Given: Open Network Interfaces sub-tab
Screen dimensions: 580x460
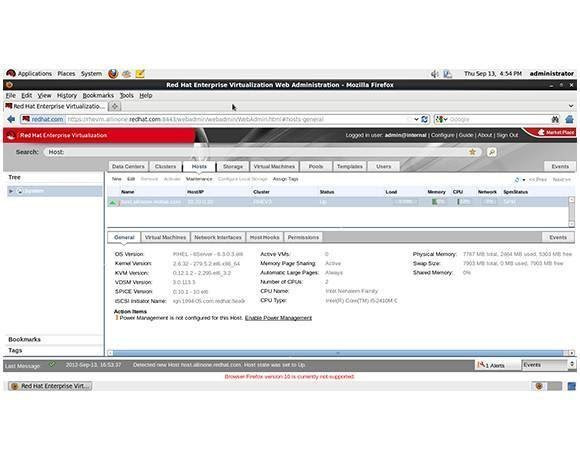Looking at the screenshot, I should [x=218, y=237].
